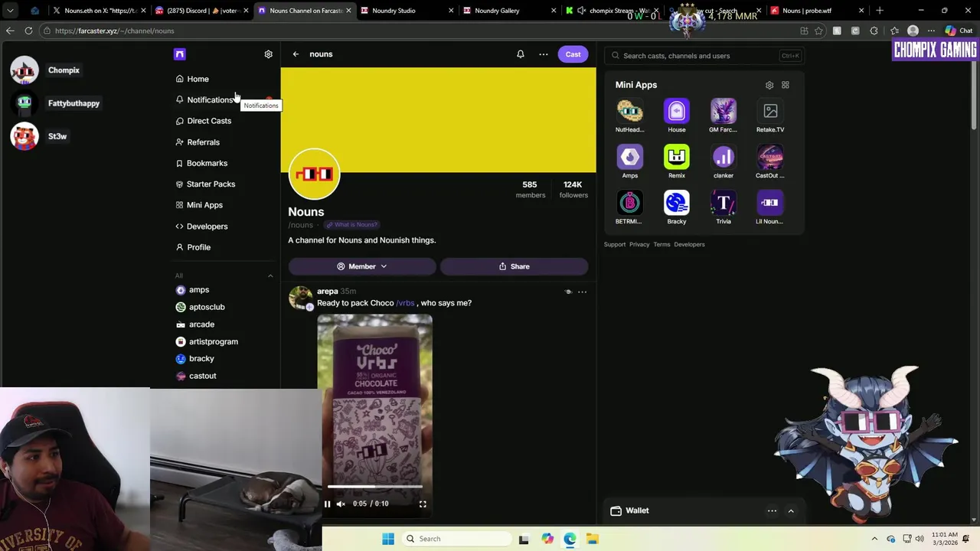Open the /vrbs channel link
Image resolution: width=980 pixels, height=551 pixels.
point(405,303)
